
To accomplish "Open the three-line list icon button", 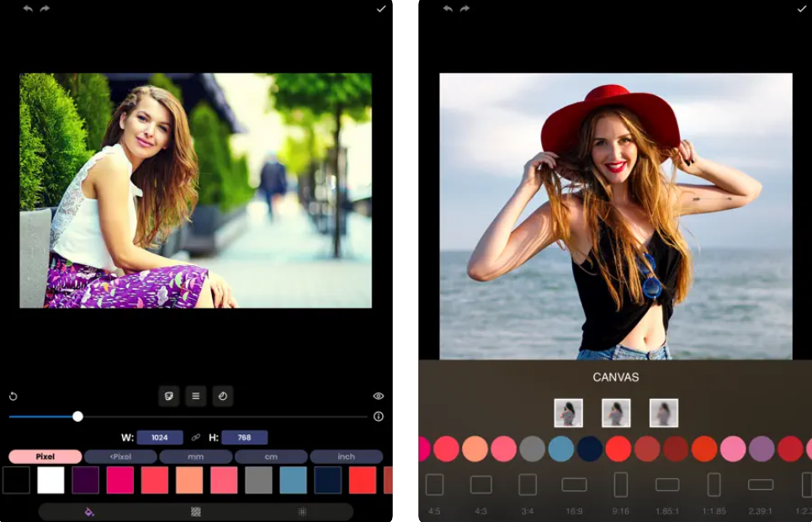I will click(x=196, y=396).
